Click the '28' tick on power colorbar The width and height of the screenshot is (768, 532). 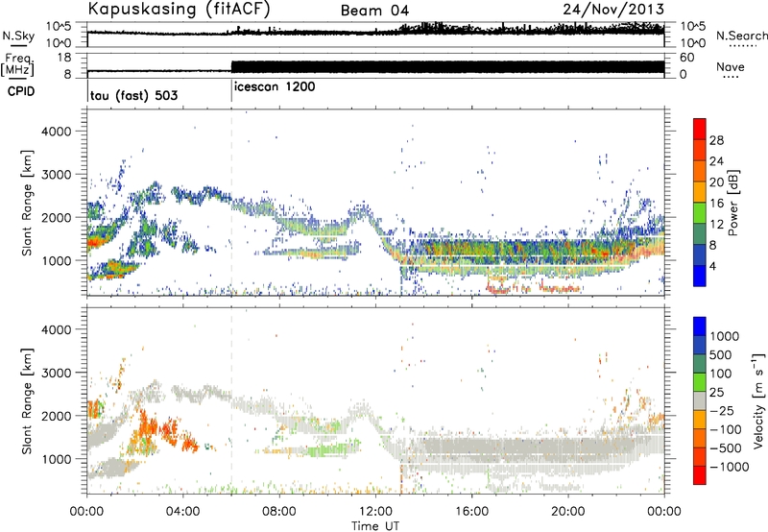point(716,140)
